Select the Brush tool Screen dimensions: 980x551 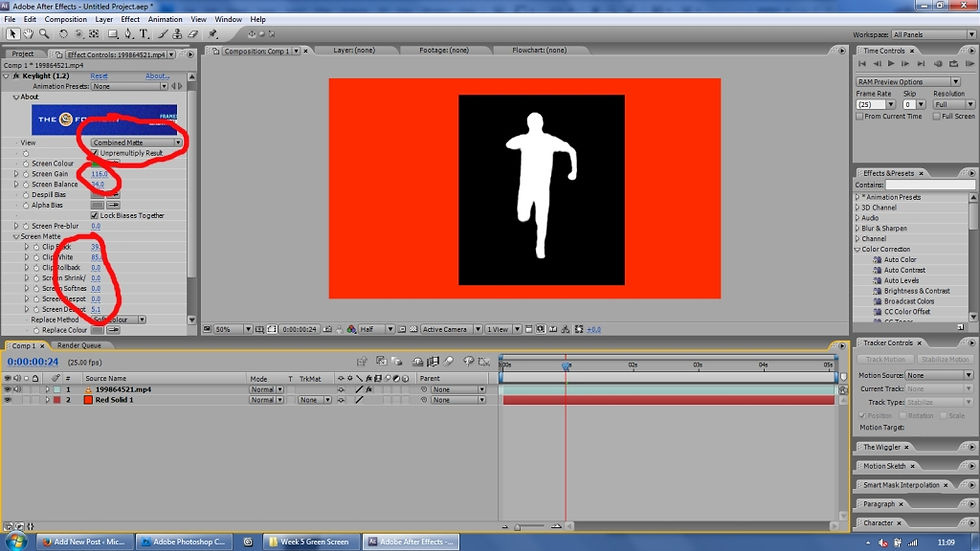[162, 34]
